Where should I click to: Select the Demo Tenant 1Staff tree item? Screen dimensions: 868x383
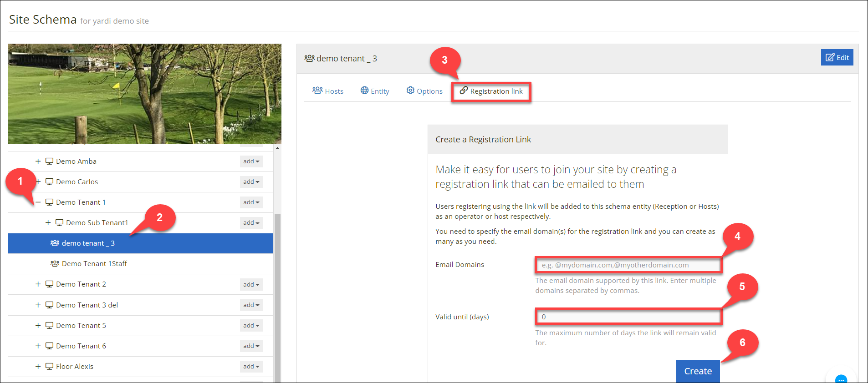[94, 263]
